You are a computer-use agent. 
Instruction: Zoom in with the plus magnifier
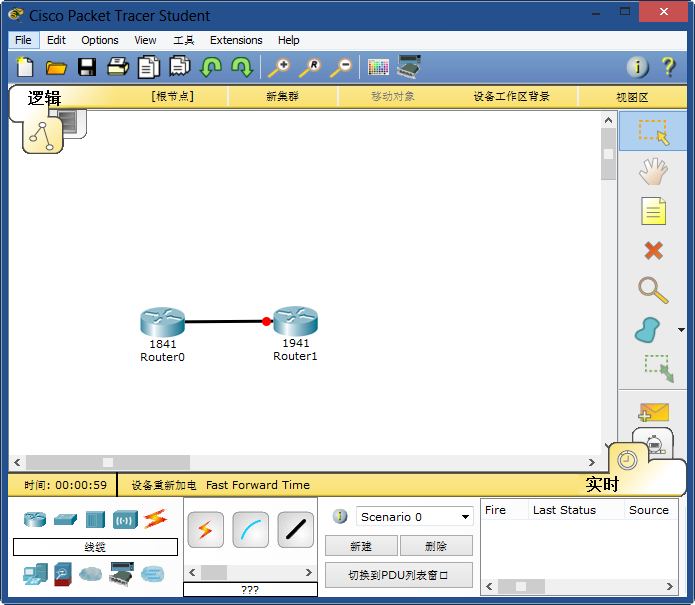[279, 67]
